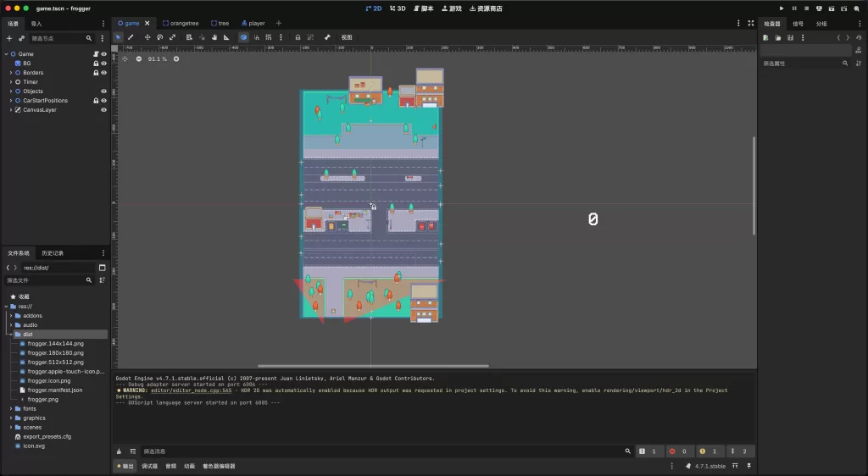
Task: Open the script attached to the Game node
Action: coord(96,53)
